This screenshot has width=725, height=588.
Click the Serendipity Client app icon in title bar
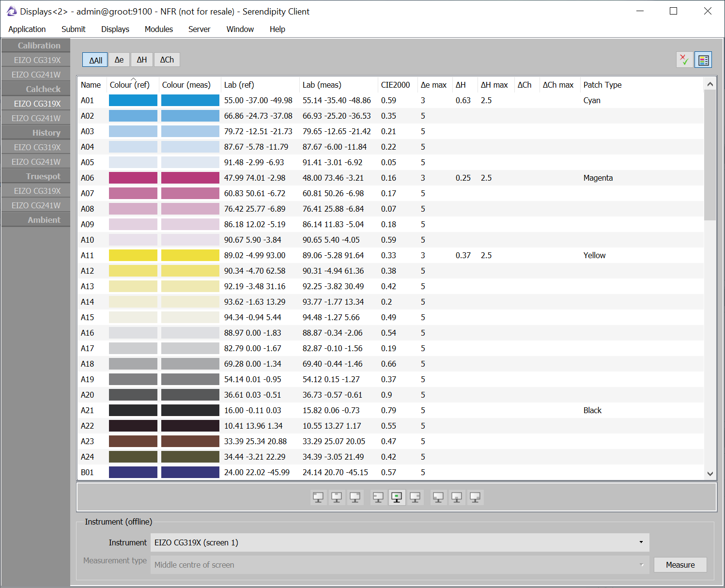(x=11, y=11)
